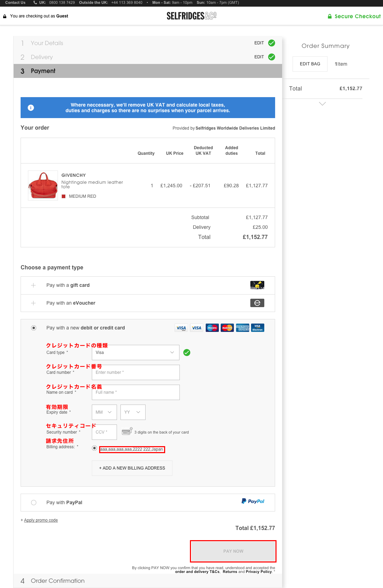This screenshot has height=588, width=383.
Task: Open order and delivery T&Cs link
Action: pyautogui.click(x=197, y=572)
